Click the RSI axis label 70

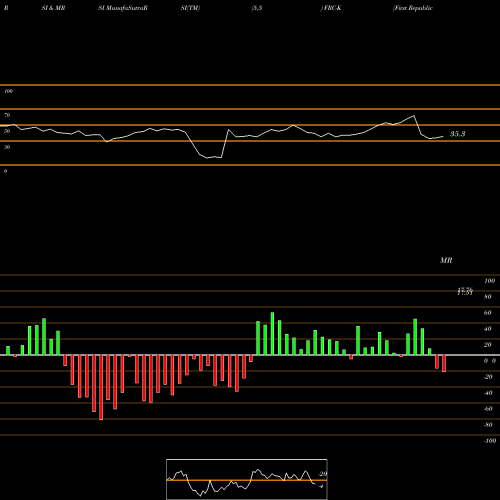point(7,115)
